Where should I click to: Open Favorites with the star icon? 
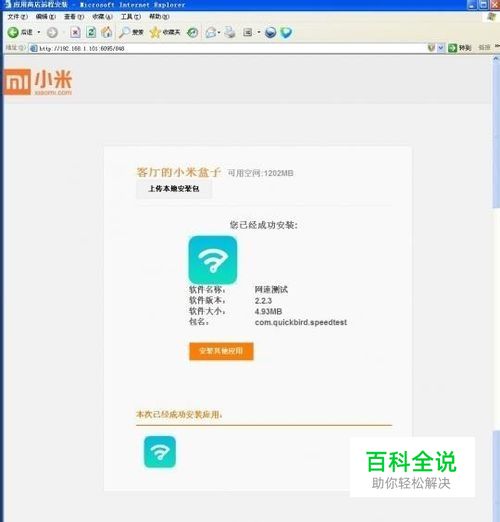click(165, 32)
